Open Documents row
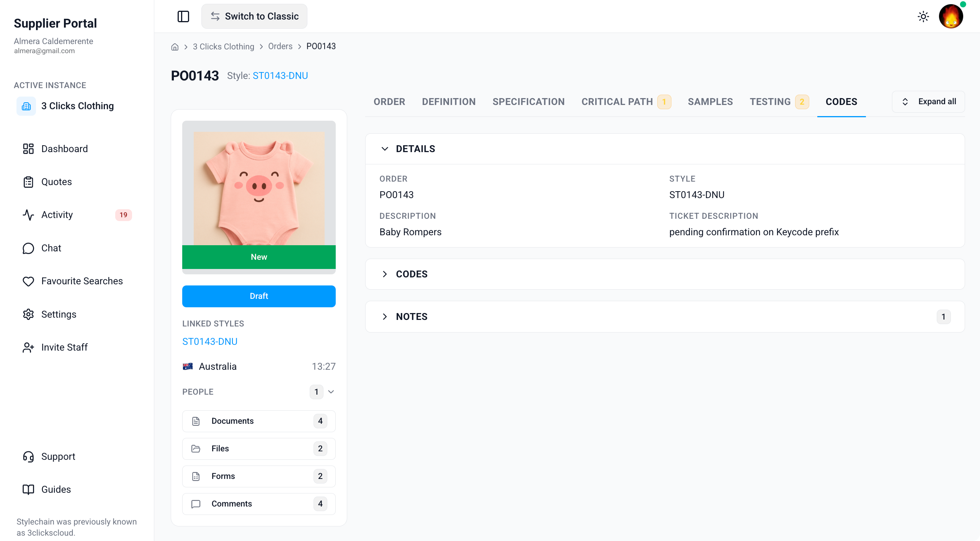Screen dimensions: 980x541 point(259,421)
